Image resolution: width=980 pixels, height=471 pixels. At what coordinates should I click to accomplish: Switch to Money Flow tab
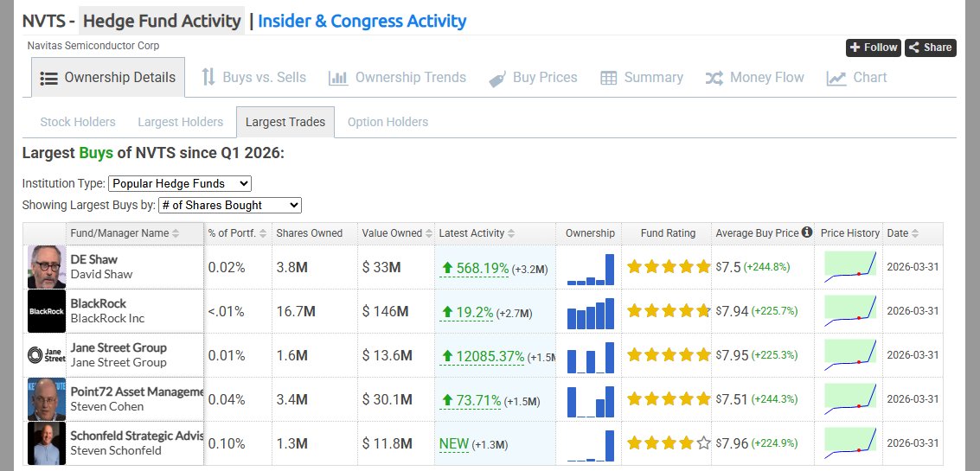[754, 78]
